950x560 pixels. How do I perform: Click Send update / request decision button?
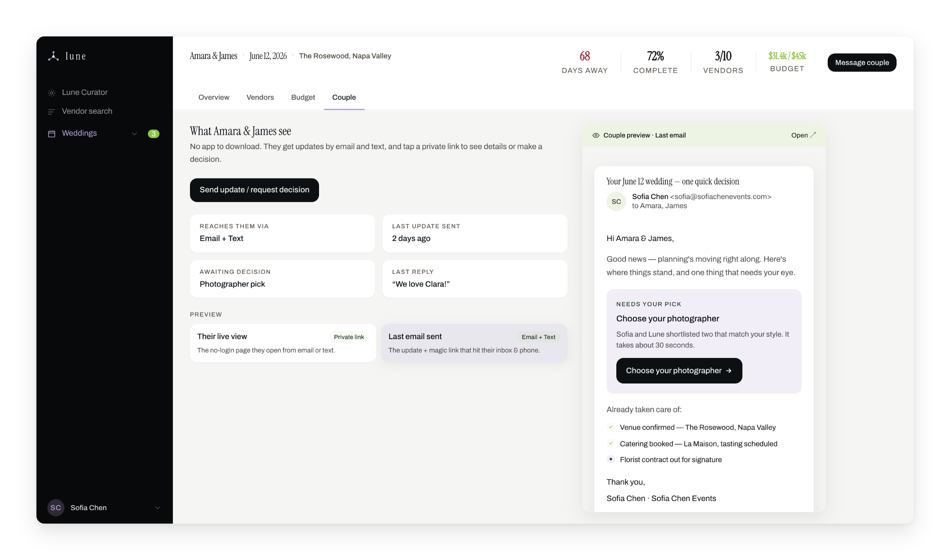(255, 190)
